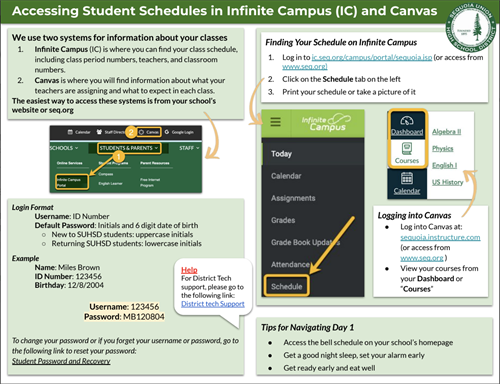Click the Calendar label in Canvas nav
500x384 pixels.
[x=407, y=191]
